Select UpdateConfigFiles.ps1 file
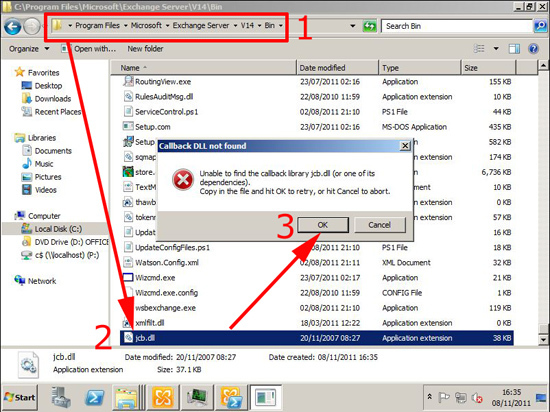Screen dimensions: 550x412 172,248
